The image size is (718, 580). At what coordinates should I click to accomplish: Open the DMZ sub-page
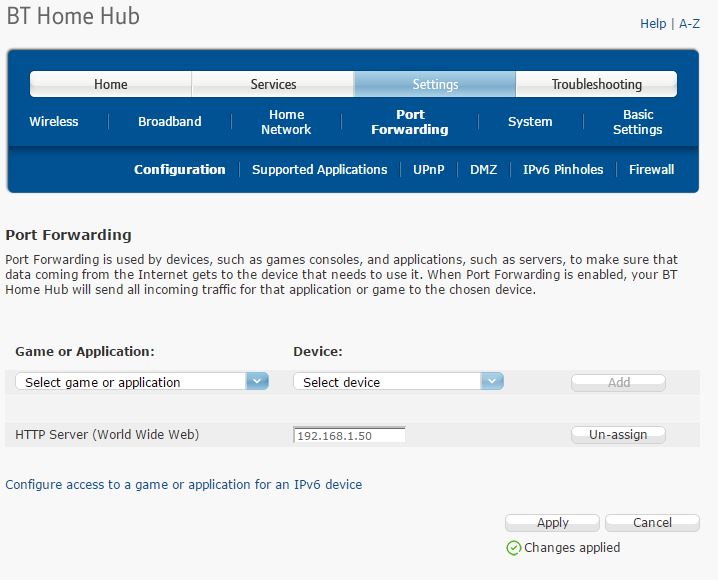(484, 170)
